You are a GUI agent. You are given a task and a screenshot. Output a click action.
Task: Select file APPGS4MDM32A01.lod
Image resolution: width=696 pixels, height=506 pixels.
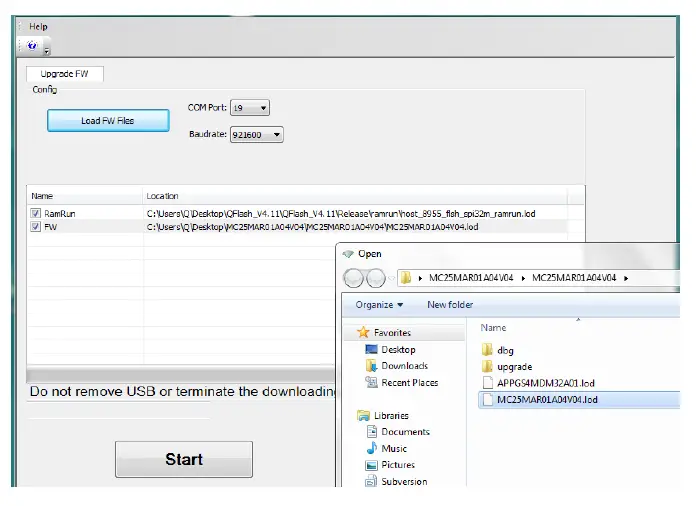(546, 383)
